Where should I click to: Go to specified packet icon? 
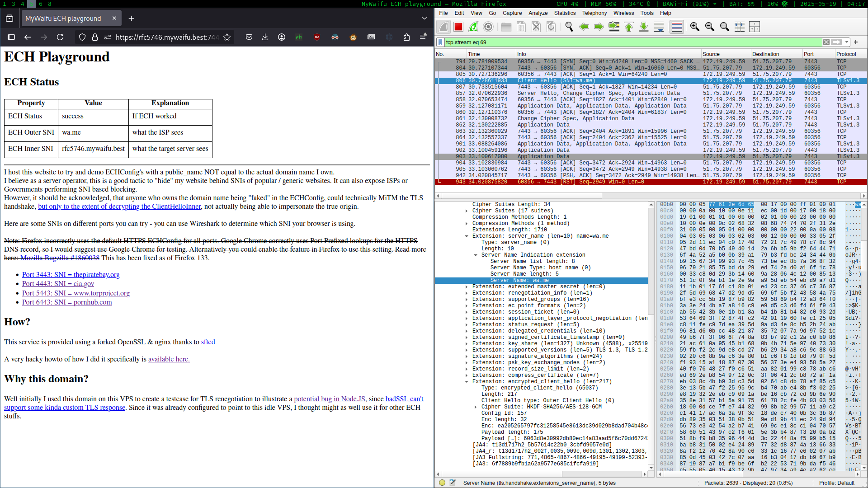coord(614,27)
